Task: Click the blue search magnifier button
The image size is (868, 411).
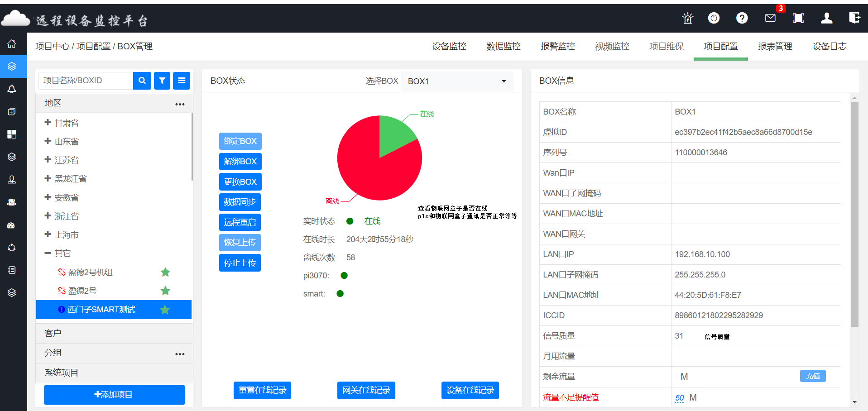Action: (x=142, y=81)
